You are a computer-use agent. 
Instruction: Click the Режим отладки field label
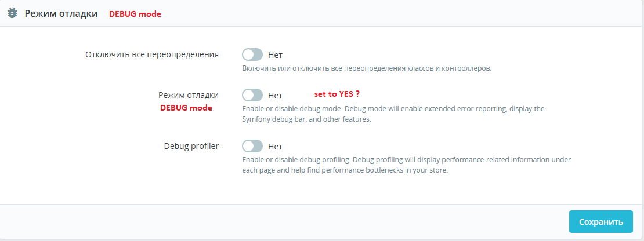[189, 95]
